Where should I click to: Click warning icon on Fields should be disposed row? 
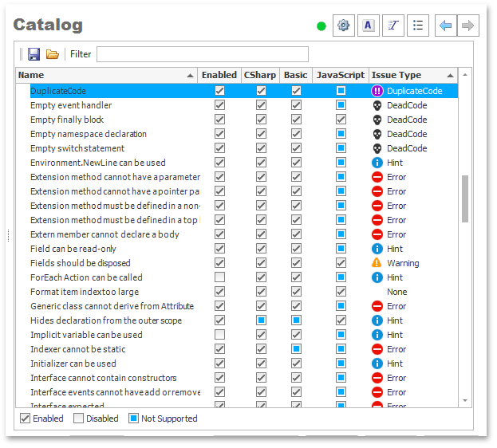[x=377, y=263]
